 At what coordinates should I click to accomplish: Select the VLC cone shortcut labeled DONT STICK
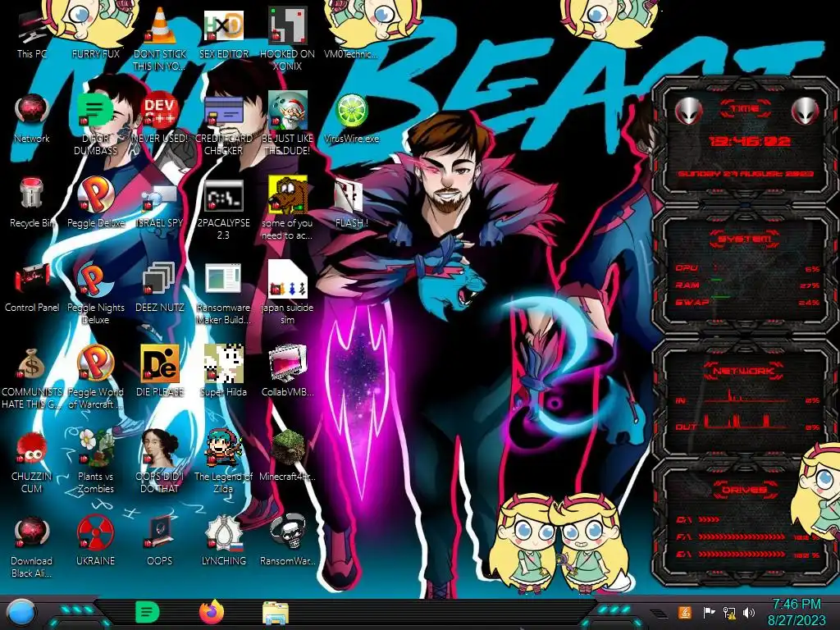coord(160,27)
